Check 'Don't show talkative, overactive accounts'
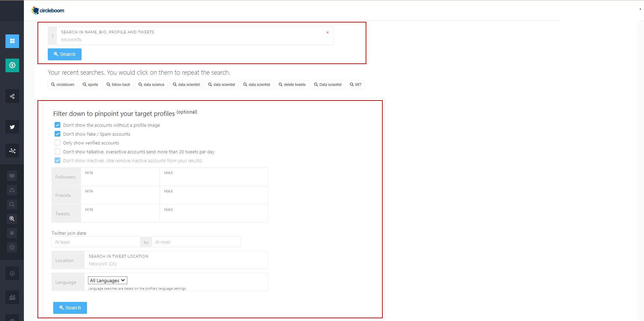Image resolution: width=644 pixels, height=321 pixels. (57, 151)
